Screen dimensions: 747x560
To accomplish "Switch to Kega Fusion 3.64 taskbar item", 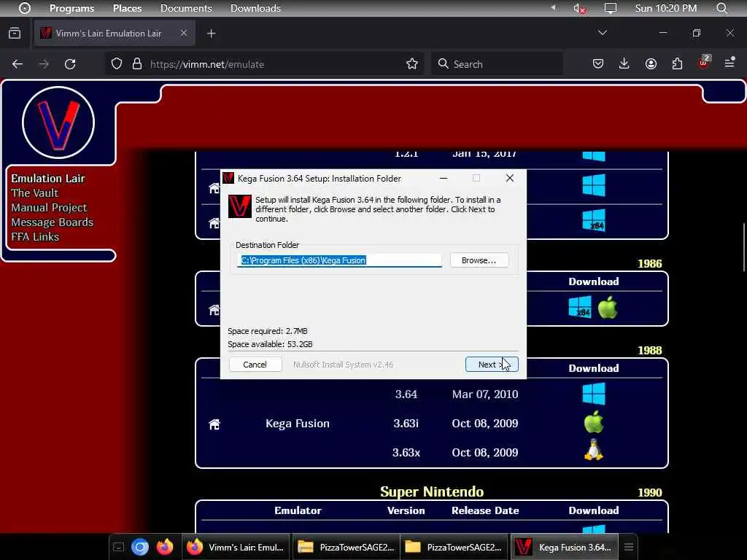I will (564, 547).
